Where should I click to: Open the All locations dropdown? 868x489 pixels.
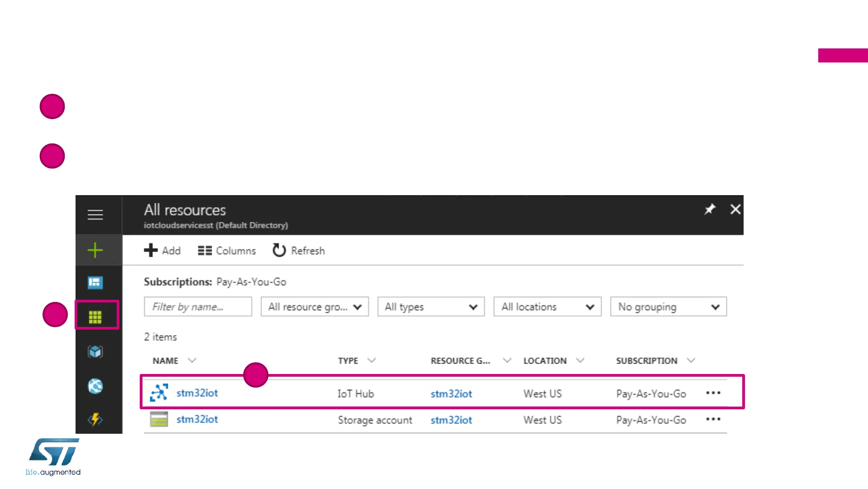tap(547, 307)
